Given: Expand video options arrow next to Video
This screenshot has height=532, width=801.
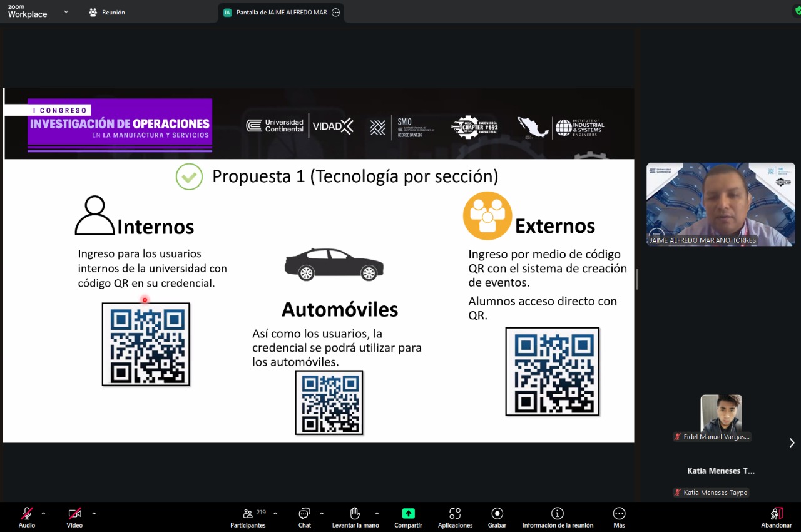Looking at the screenshot, I should pyautogui.click(x=94, y=514).
